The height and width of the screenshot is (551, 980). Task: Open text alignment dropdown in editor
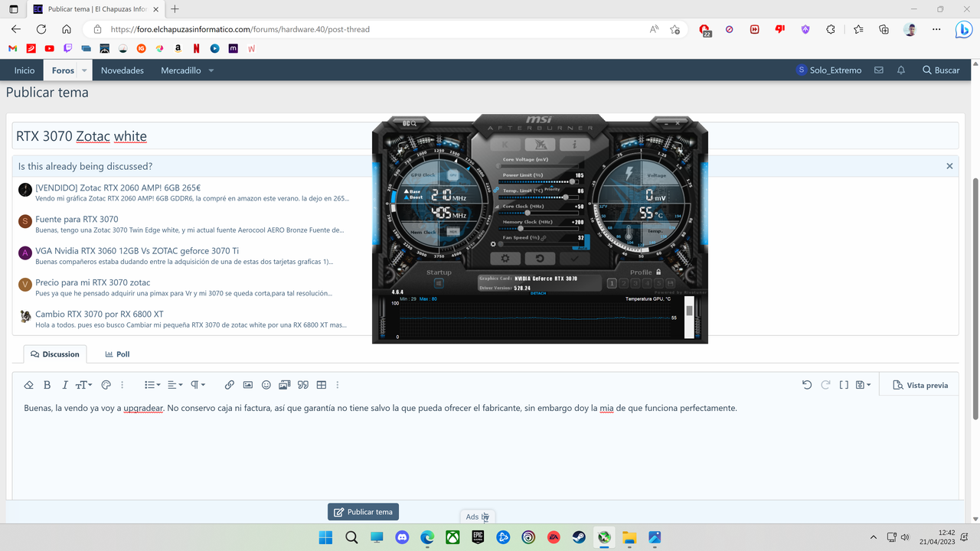pyautogui.click(x=175, y=385)
